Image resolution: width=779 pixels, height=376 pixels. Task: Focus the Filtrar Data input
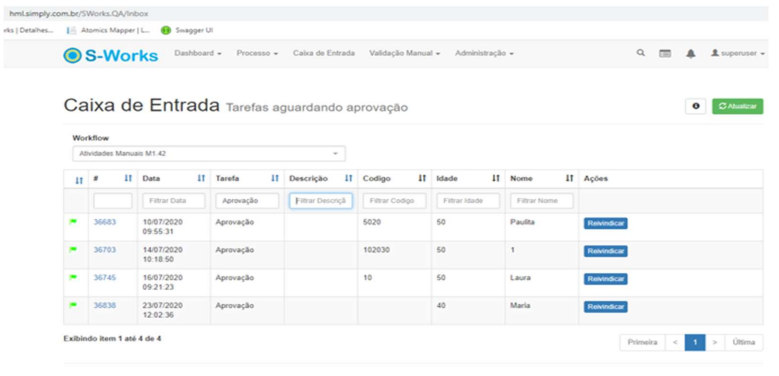pos(173,201)
